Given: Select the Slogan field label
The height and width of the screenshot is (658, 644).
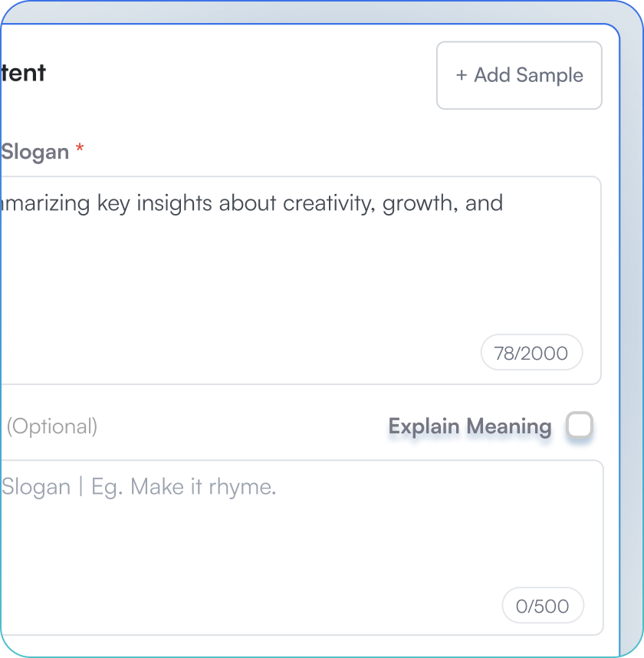Looking at the screenshot, I should point(34,152).
